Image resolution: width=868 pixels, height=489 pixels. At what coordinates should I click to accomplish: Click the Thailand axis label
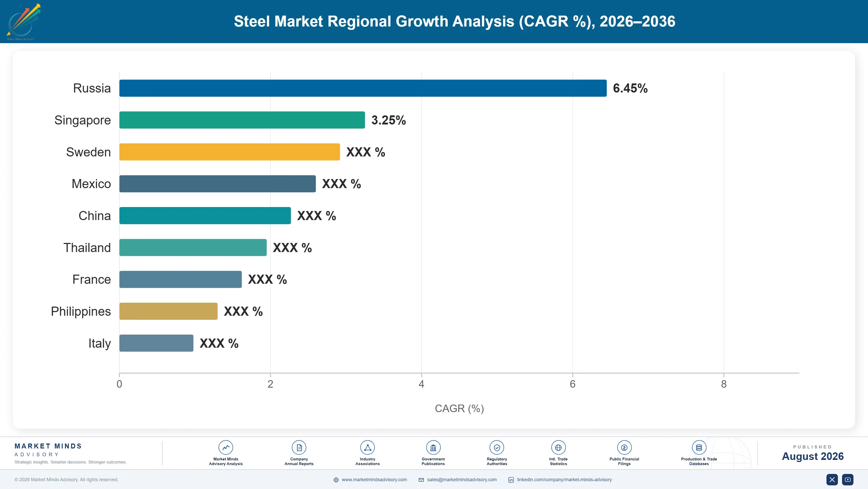click(x=87, y=248)
